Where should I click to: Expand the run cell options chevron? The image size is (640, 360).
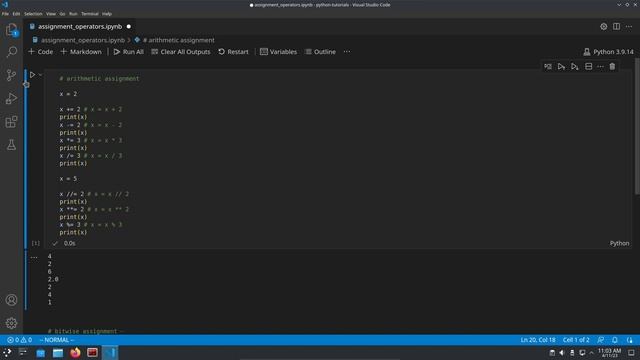(40, 75)
